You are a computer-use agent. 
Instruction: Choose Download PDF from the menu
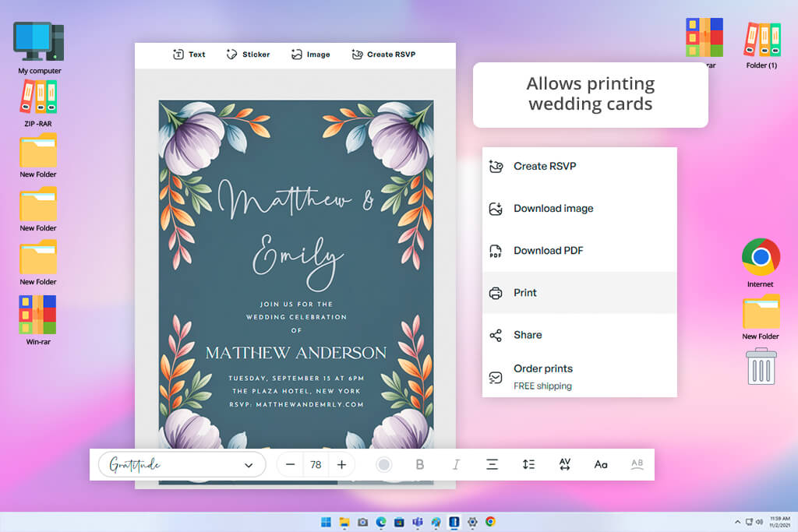coord(579,251)
